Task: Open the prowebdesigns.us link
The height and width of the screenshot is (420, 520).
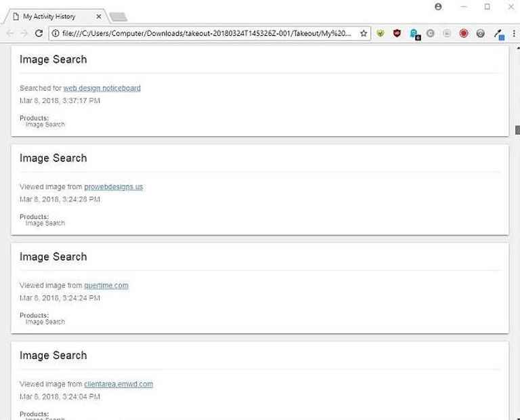Action: pyautogui.click(x=113, y=187)
